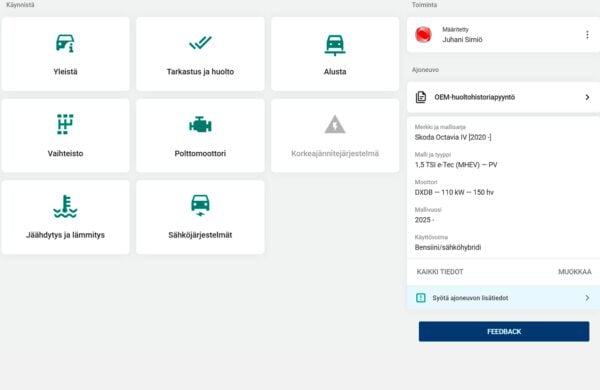The image size is (600, 390).
Task: Open the three-dot menu beside Juhani Simiö
Action: [x=587, y=35]
